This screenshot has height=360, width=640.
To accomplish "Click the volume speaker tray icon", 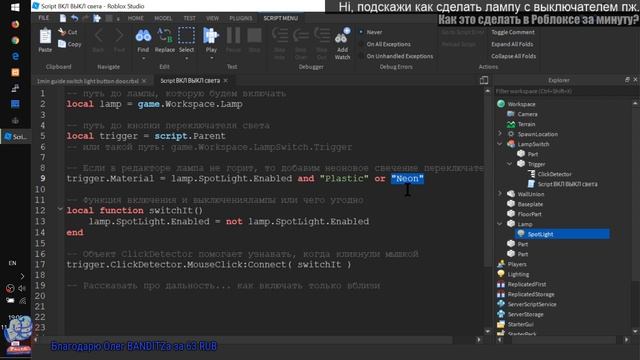I will pos(22,289).
